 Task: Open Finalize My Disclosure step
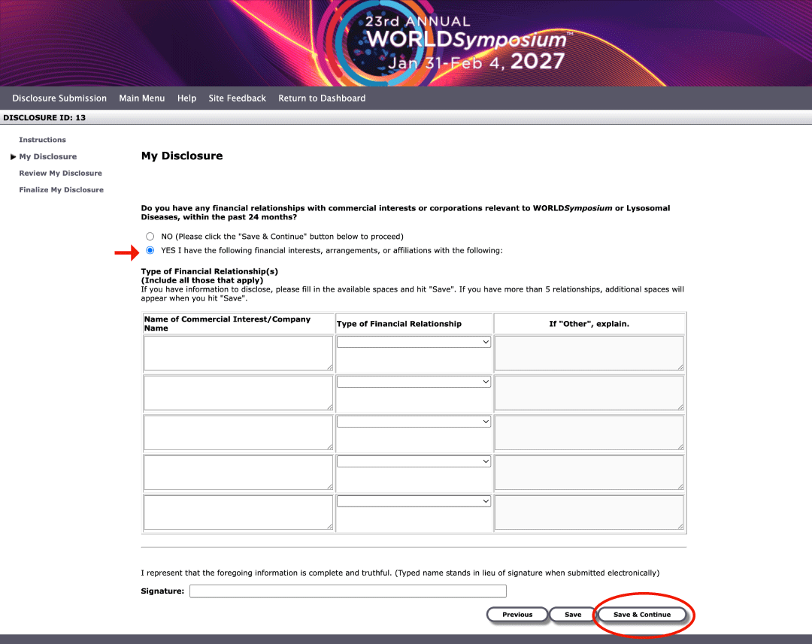[61, 190]
